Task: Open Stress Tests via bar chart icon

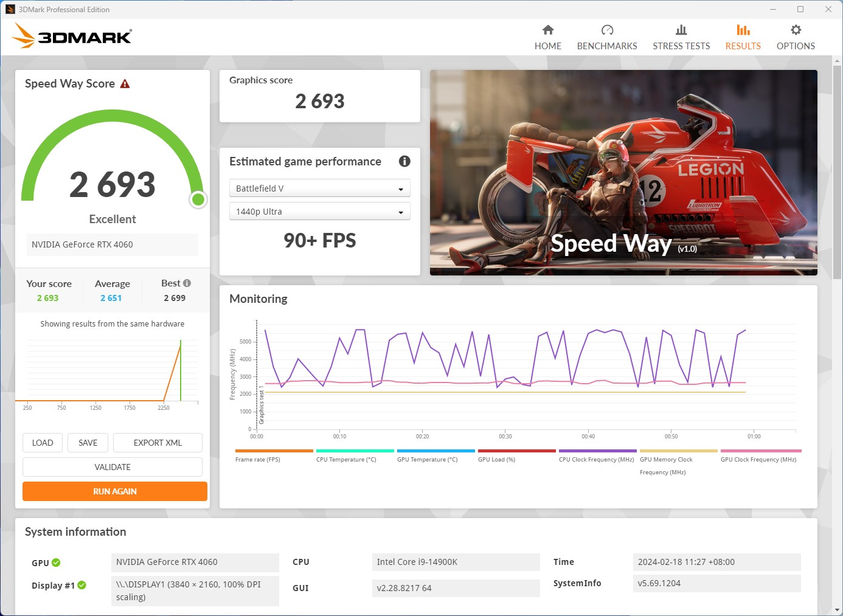Action: coord(681,30)
